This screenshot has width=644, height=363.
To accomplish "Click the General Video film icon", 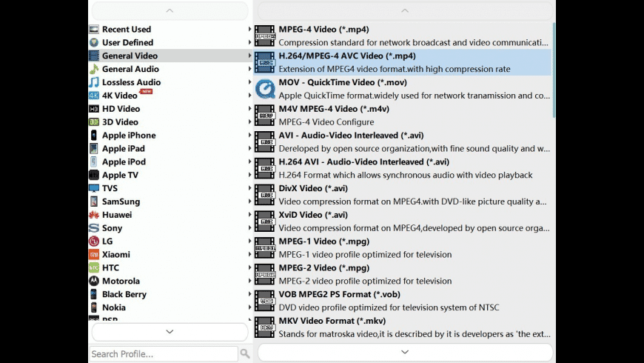I will pyautogui.click(x=94, y=56).
